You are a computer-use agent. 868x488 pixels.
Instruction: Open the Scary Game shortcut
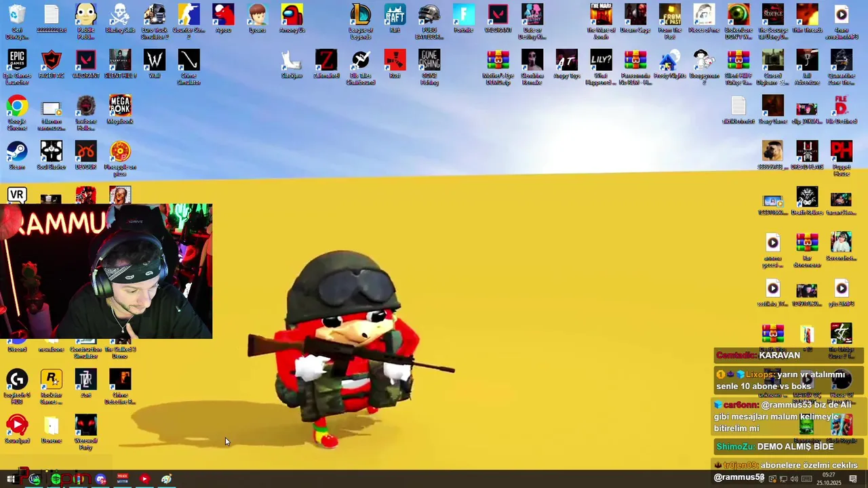point(772,110)
